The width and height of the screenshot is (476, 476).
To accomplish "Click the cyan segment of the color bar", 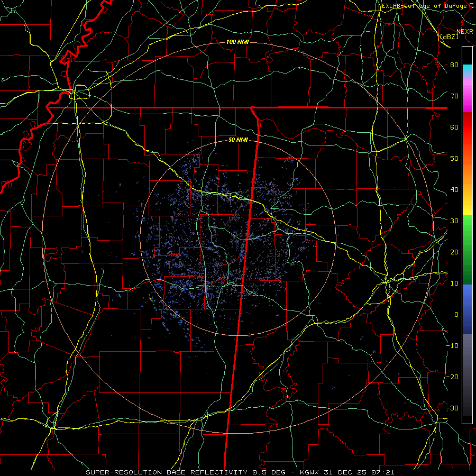I will coord(467,70).
